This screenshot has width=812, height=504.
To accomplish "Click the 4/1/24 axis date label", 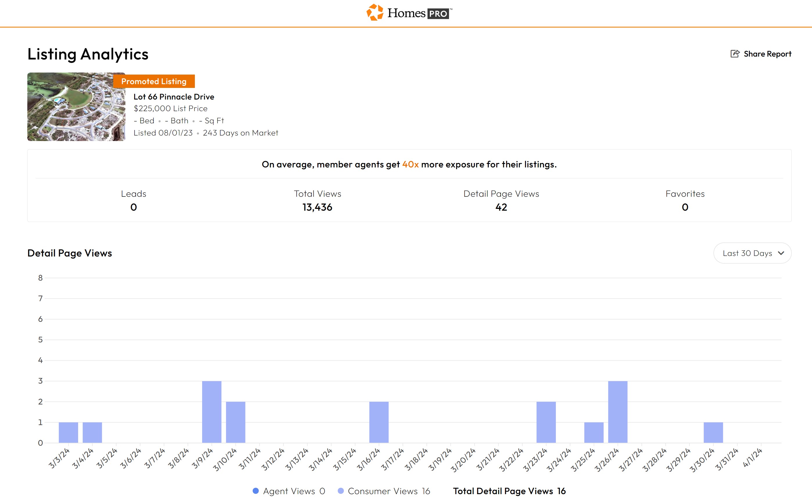I will click(x=752, y=458).
